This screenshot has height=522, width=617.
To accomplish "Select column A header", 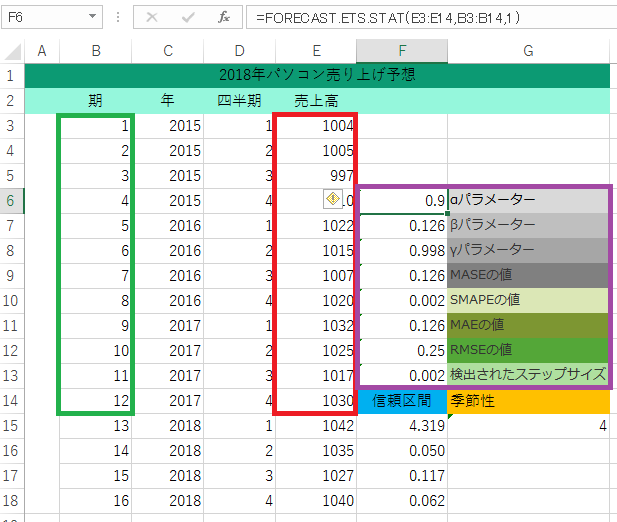I will (x=42, y=51).
